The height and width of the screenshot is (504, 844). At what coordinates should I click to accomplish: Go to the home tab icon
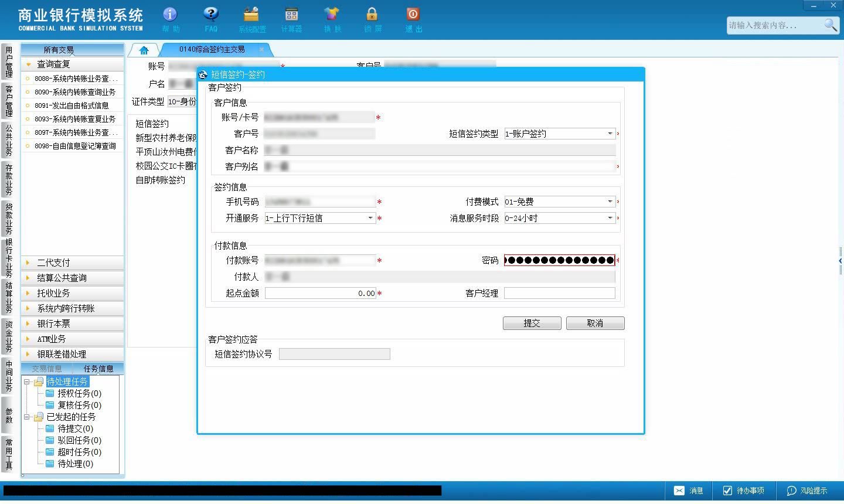(144, 50)
